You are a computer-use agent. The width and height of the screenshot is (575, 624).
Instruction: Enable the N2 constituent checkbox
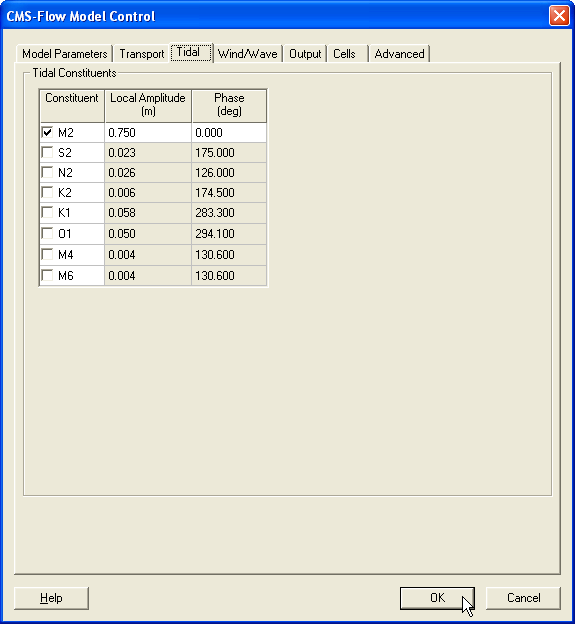tap(47, 172)
